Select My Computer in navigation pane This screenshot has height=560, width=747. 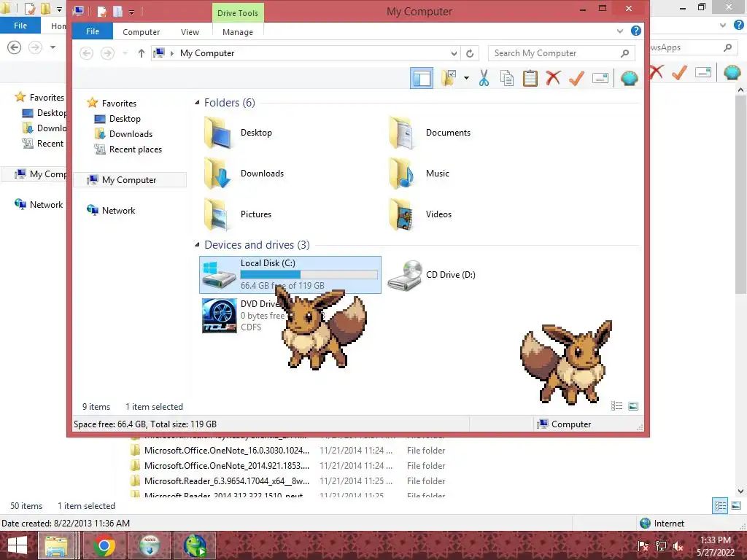(130, 180)
